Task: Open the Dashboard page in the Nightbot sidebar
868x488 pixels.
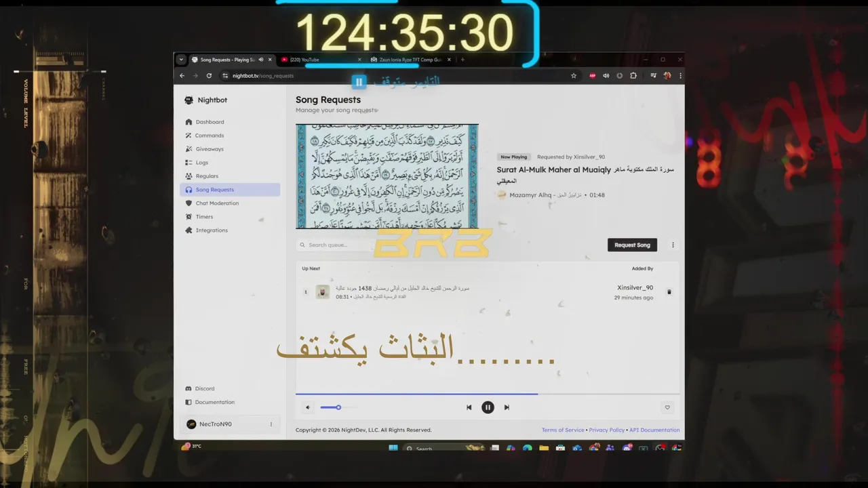Action: (x=229, y=122)
